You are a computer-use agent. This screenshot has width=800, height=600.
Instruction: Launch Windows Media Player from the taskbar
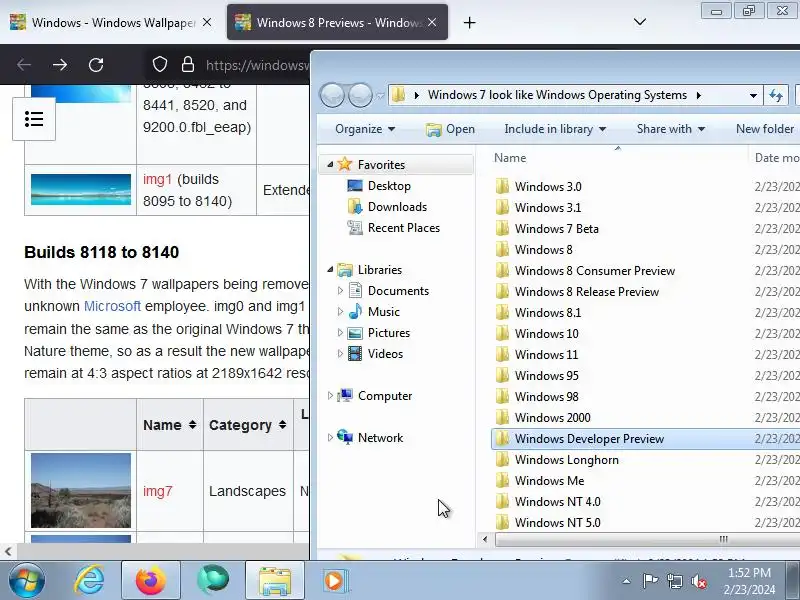[x=335, y=580]
